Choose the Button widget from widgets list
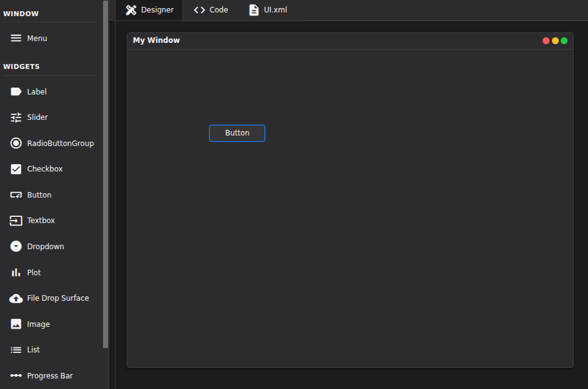This screenshot has height=389, width=588. (39, 194)
